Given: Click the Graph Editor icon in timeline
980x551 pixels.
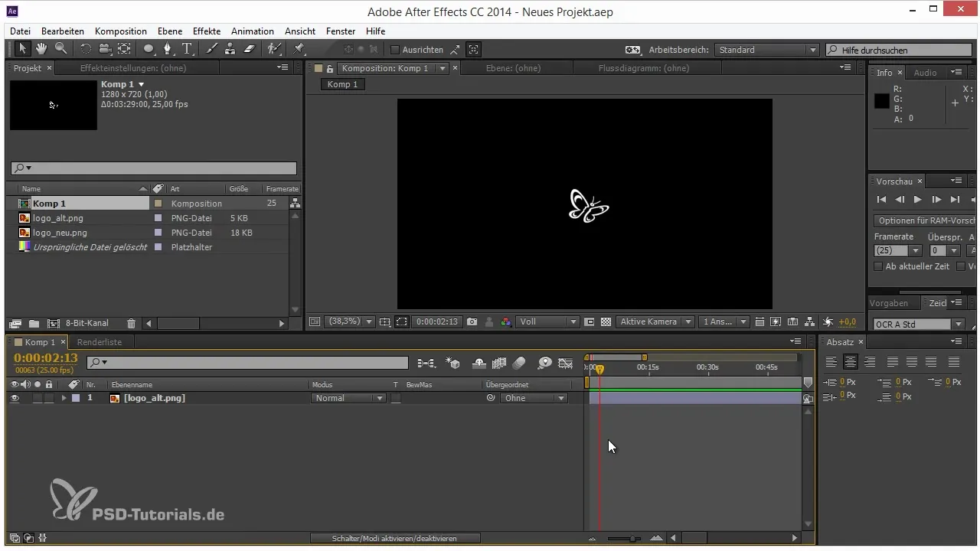Looking at the screenshot, I should [566, 363].
